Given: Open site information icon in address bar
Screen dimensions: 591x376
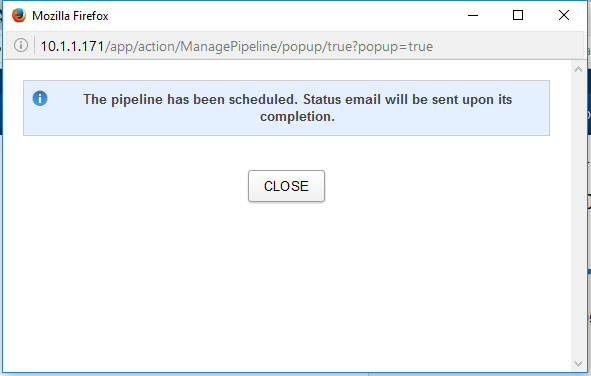Looking at the screenshot, I should click(21, 45).
